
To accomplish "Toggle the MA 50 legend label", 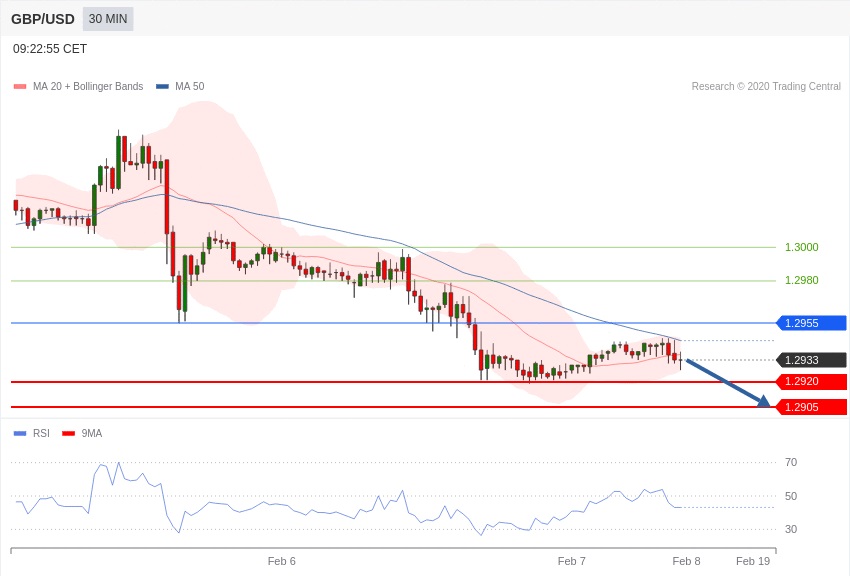I will coord(189,87).
